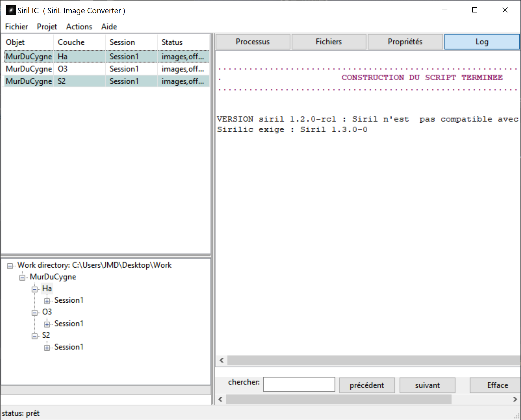Viewport: 521px width, 420px height.
Task: Switch to the Propriétés tab
Action: click(405, 42)
